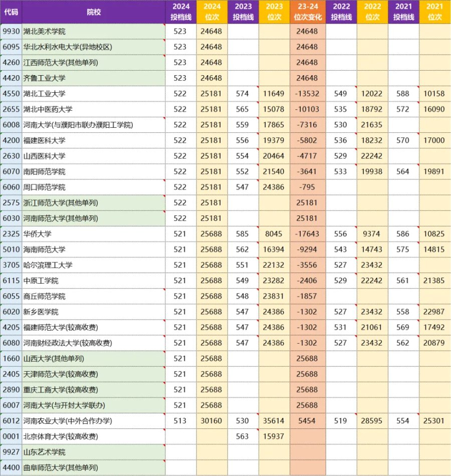Click position change value -795
Screen dimensions: 451x476
pyautogui.click(x=307, y=187)
